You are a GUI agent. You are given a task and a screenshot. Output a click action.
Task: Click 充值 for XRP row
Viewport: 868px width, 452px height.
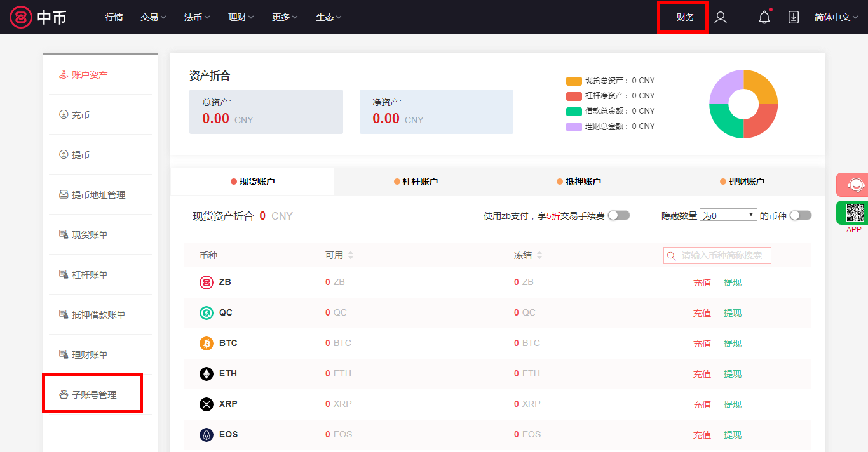(702, 404)
